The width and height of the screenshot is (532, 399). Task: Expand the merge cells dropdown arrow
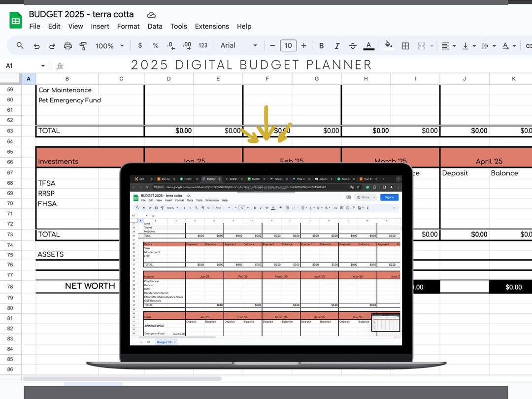point(432,46)
